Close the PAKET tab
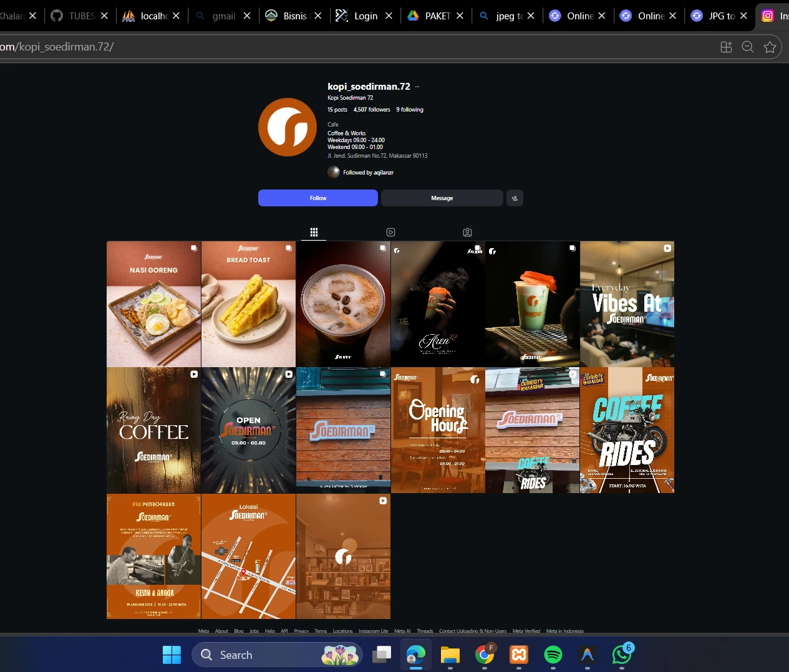Screen dimensions: 789x672 [460, 16]
